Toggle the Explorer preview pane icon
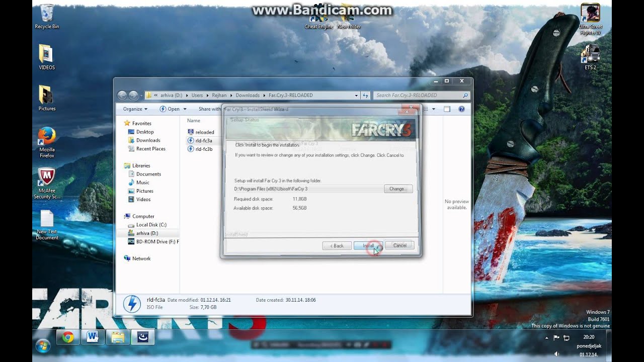 tap(447, 109)
